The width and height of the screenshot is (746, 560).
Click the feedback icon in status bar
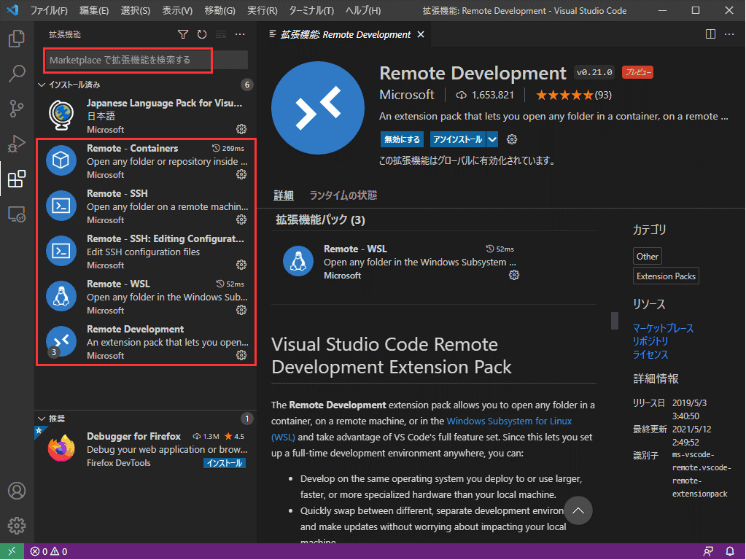(708, 551)
